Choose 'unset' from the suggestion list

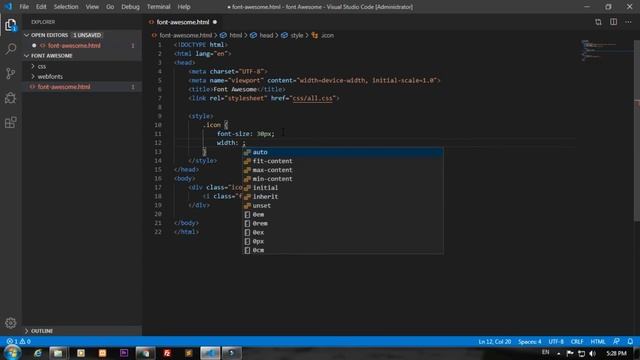pos(343,206)
